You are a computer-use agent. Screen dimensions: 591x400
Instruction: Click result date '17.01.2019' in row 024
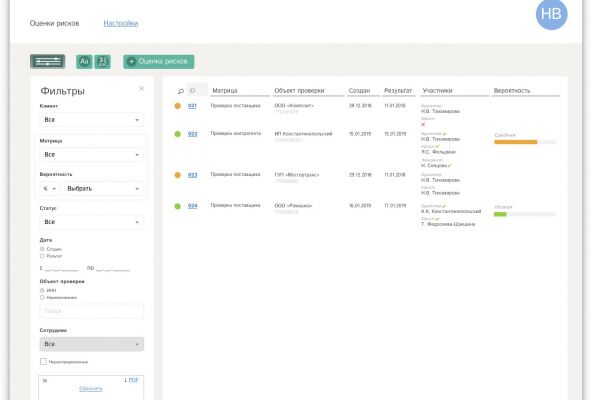click(395, 206)
